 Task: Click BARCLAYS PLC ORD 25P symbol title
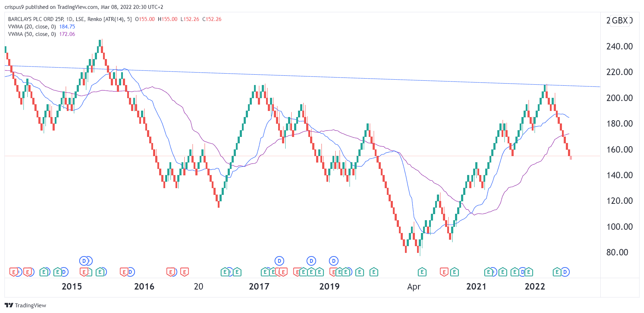[36, 19]
